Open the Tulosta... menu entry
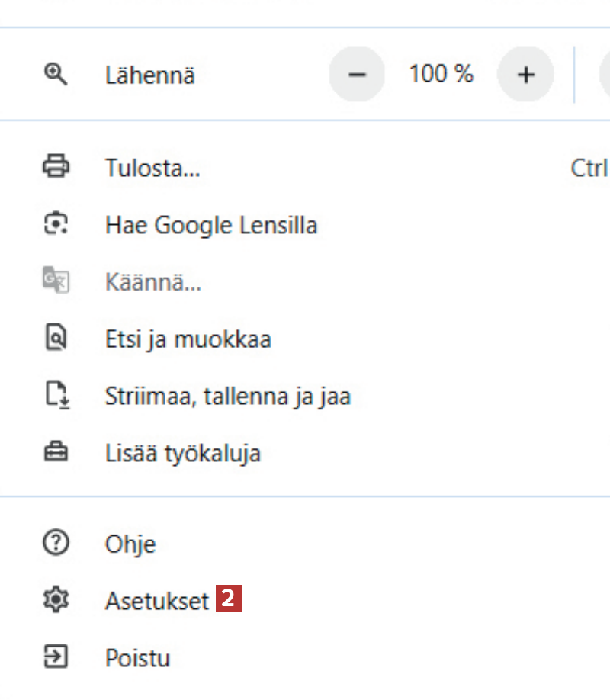This screenshot has height=700, width=610. (152, 168)
